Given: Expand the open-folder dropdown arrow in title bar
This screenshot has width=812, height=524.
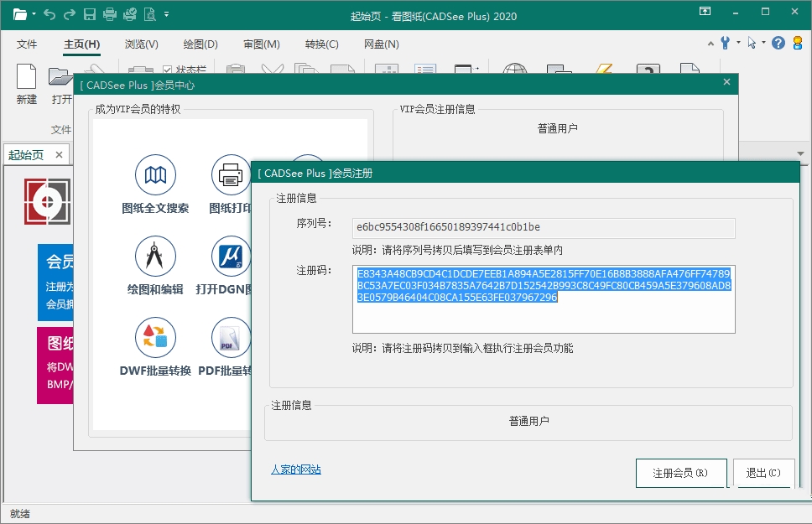Looking at the screenshot, I should [x=34, y=14].
